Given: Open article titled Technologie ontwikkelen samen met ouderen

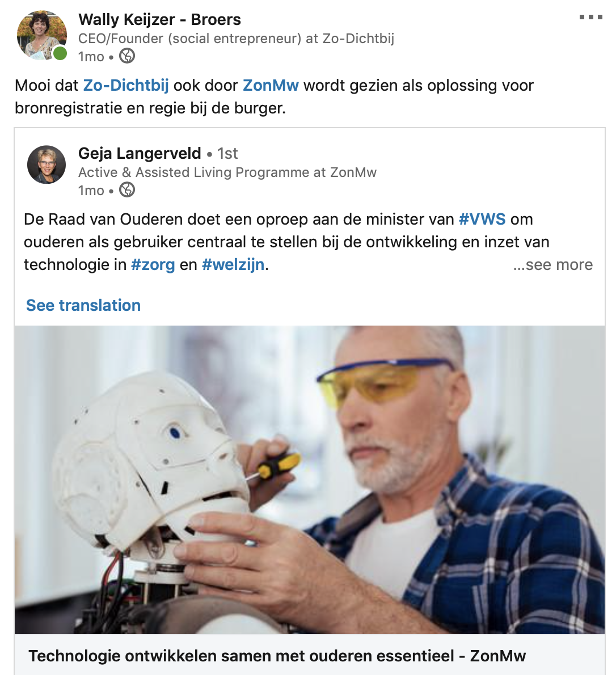Looking at the screenshot, I should [277, 656].
